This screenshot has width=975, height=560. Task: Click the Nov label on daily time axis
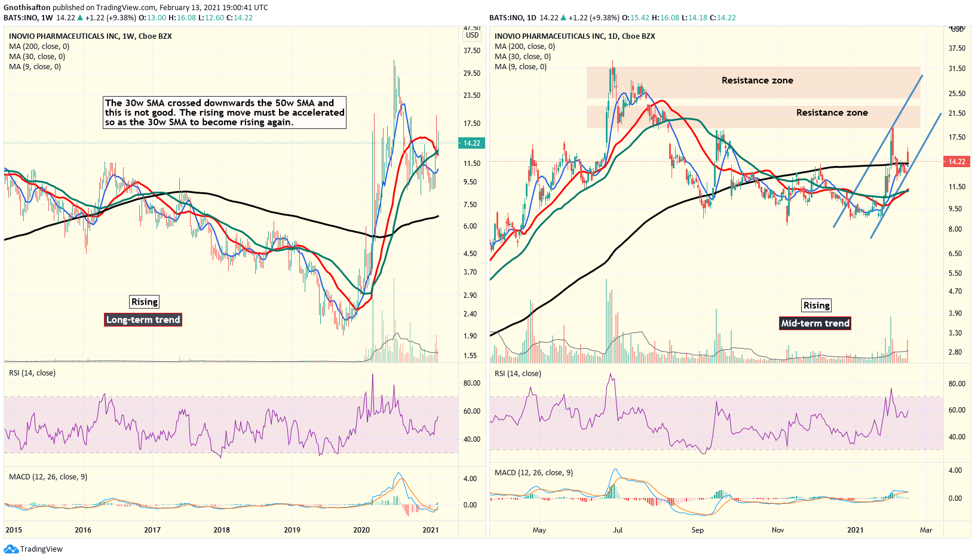(778, 530)
